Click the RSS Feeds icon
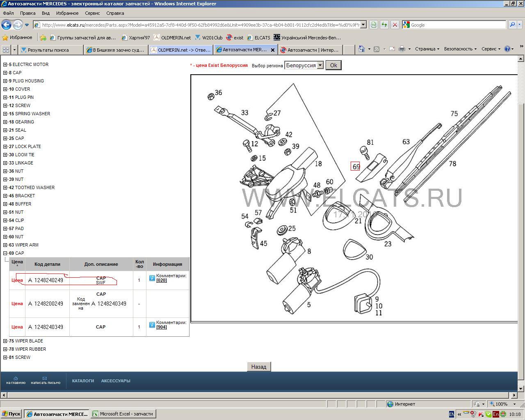525x420 pixels. [x=377, y=49]
